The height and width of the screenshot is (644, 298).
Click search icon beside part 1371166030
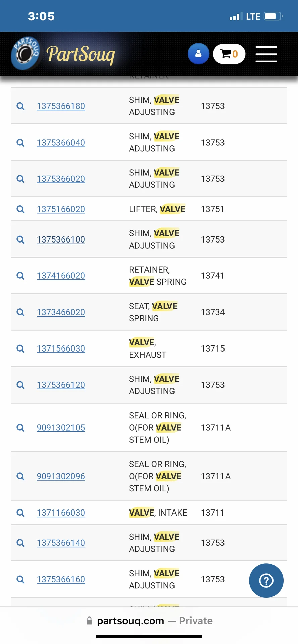(x=20, y=513)
